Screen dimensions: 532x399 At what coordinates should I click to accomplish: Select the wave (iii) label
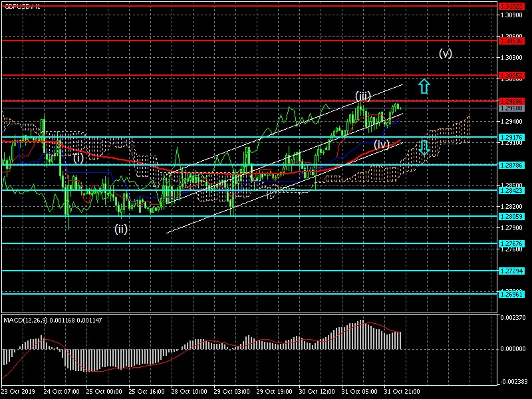point(362,95)
